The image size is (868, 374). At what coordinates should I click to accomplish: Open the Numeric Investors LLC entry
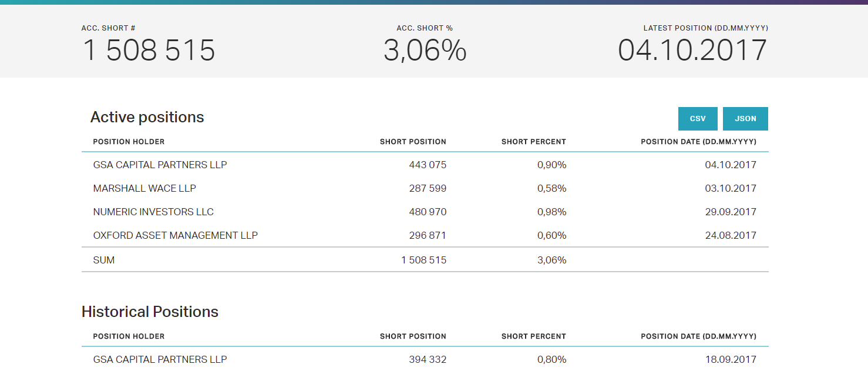[x=153, y=212]
